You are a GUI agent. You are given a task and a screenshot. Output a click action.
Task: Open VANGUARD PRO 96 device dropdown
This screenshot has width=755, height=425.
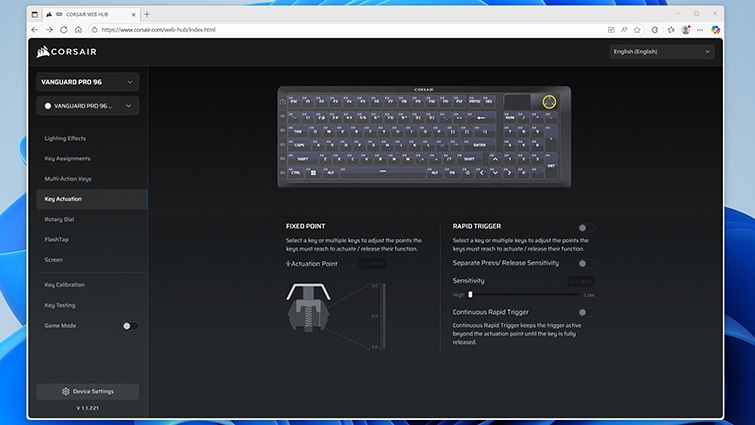point(88,82)
